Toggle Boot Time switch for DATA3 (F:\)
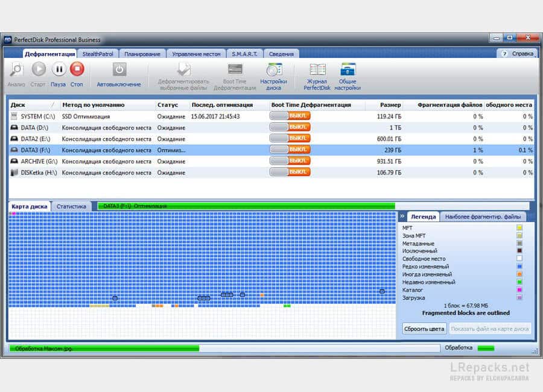 click(290, 150)
